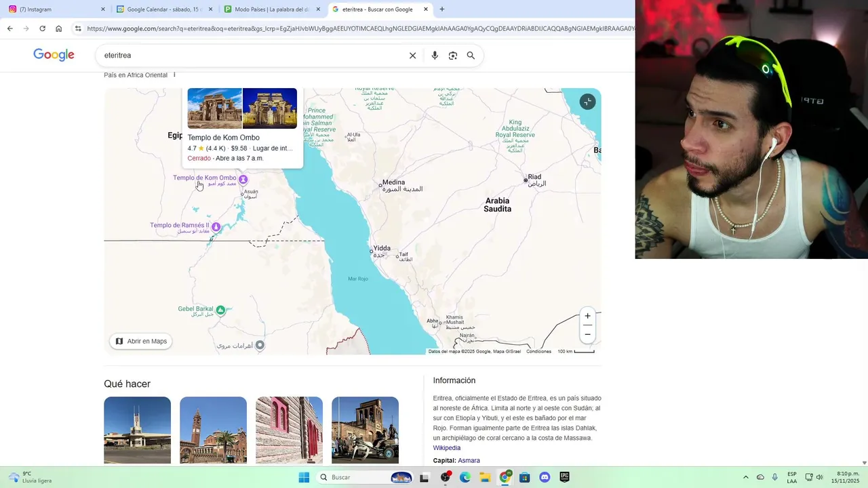Viewport: 868px width, 488px height.
Task: Open the horse carriage Qué hacer photo
Action: click(x=365, y=430)
